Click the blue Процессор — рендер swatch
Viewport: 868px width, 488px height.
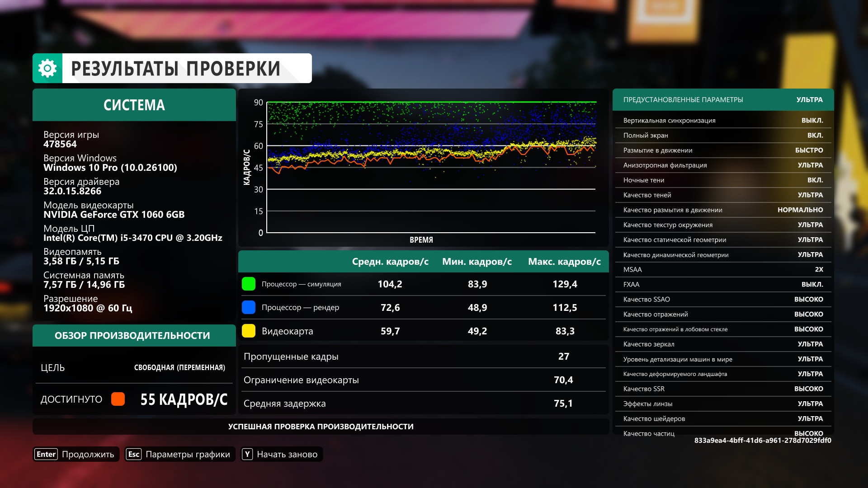pos(249,307)
